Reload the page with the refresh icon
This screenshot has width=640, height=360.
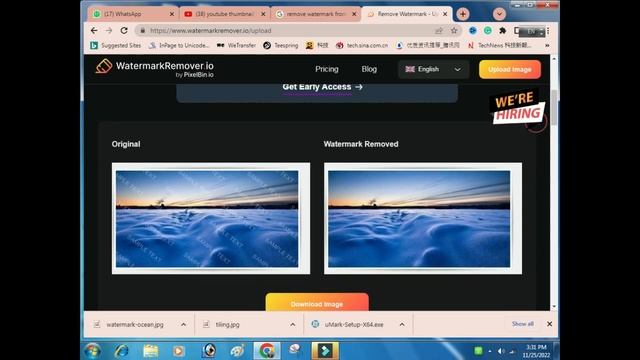pyautogui.click(x=124, y=31)
